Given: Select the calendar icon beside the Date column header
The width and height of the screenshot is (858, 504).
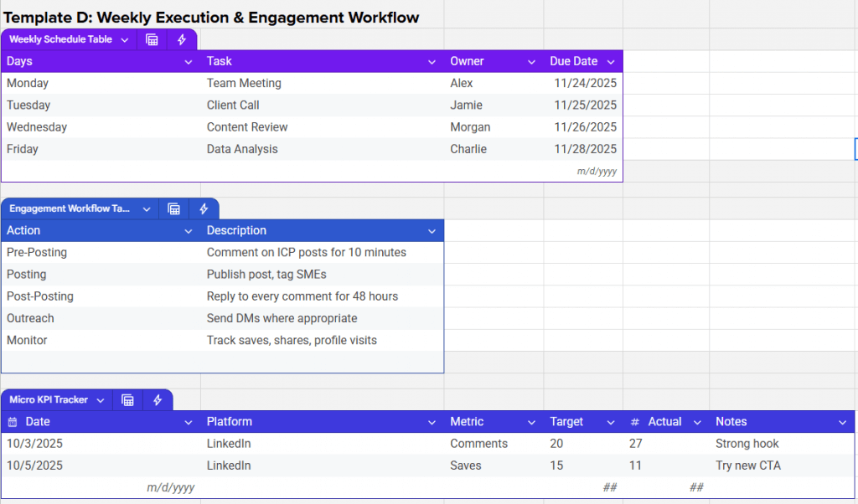Looking at the screenshot, I should [12, 421].
